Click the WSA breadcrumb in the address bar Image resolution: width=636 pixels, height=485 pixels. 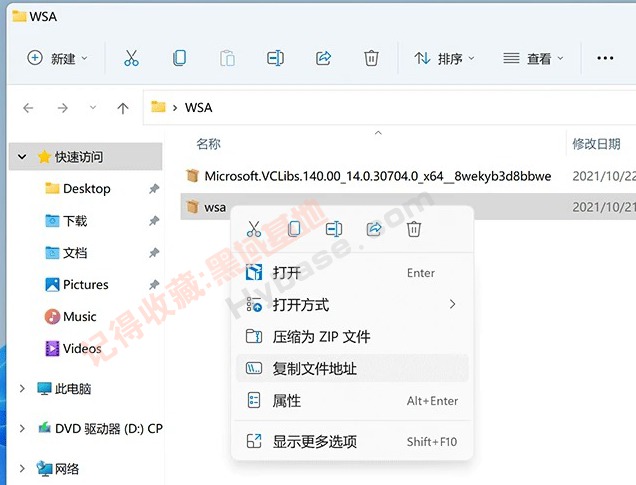coord(198,107)
